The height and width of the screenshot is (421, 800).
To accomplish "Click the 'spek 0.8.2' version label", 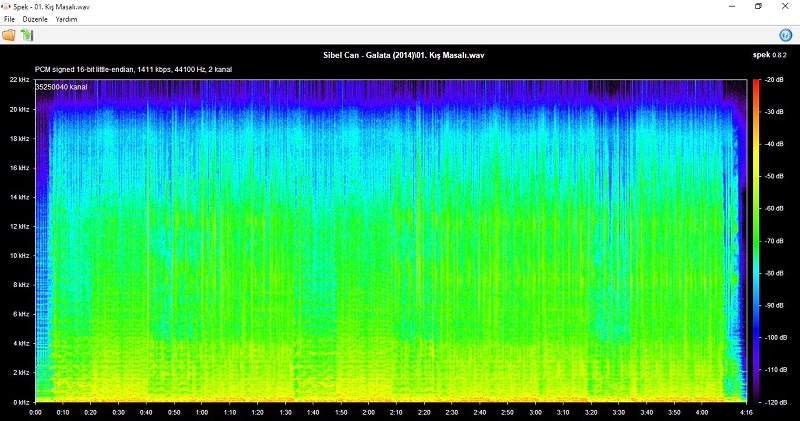I will [770, 55].
